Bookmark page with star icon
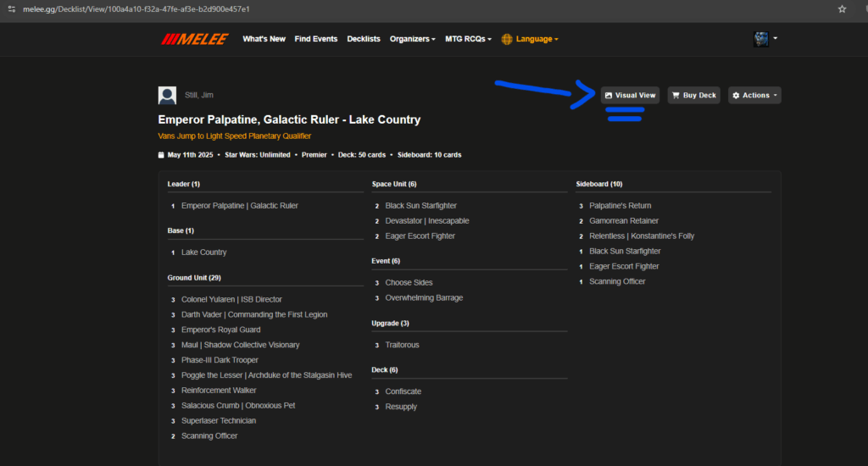868x466 pixels. point(842,8)
